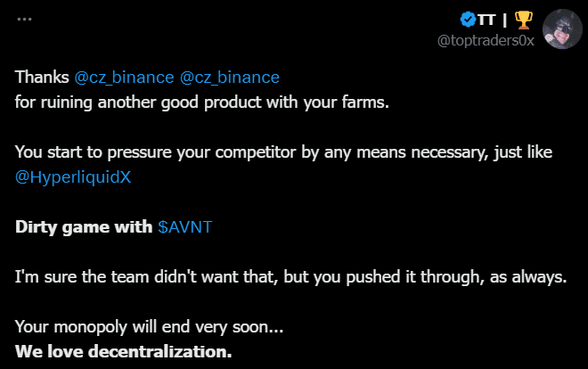
Task: Open the $AVNT cashtag
Action: [185, 226]
